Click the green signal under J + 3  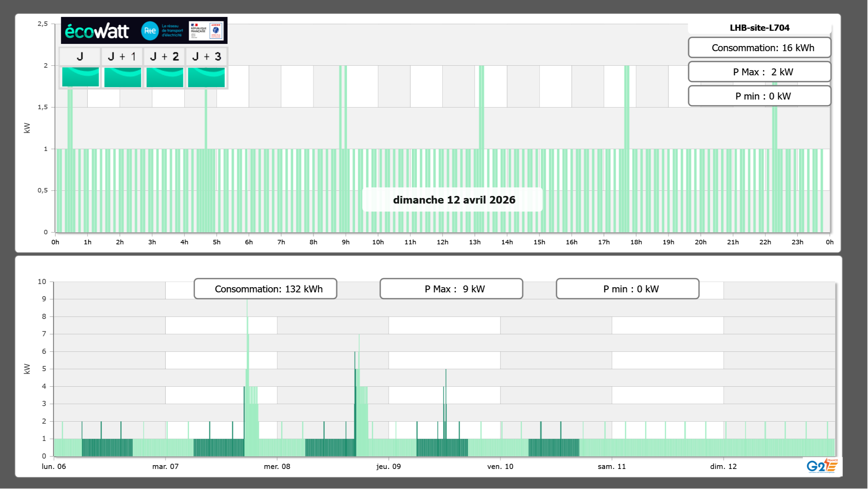pos(206,77)
